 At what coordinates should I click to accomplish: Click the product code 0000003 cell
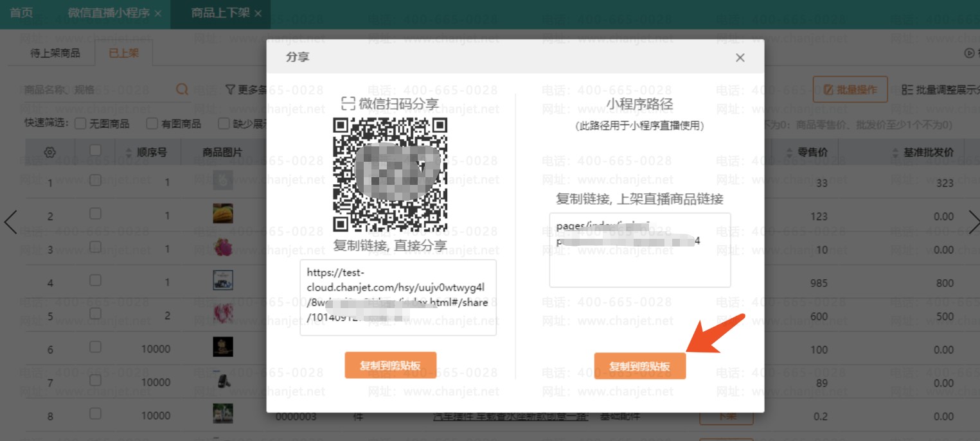[x=296, y=417]
